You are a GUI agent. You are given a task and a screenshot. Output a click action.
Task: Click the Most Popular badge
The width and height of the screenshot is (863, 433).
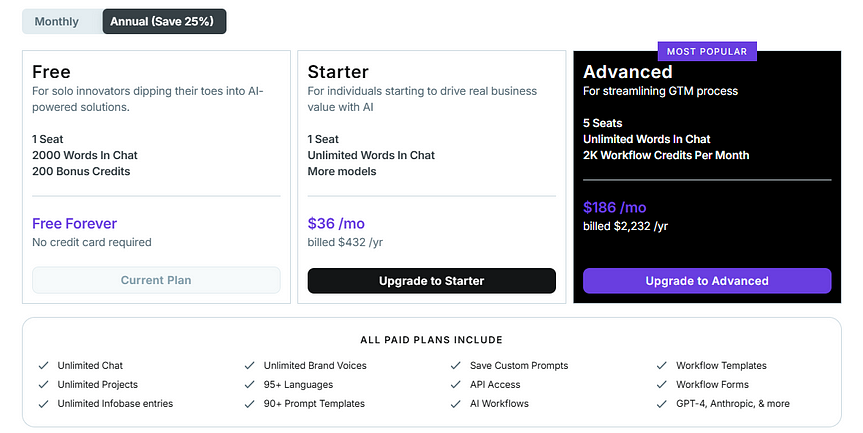coord(707,50)
